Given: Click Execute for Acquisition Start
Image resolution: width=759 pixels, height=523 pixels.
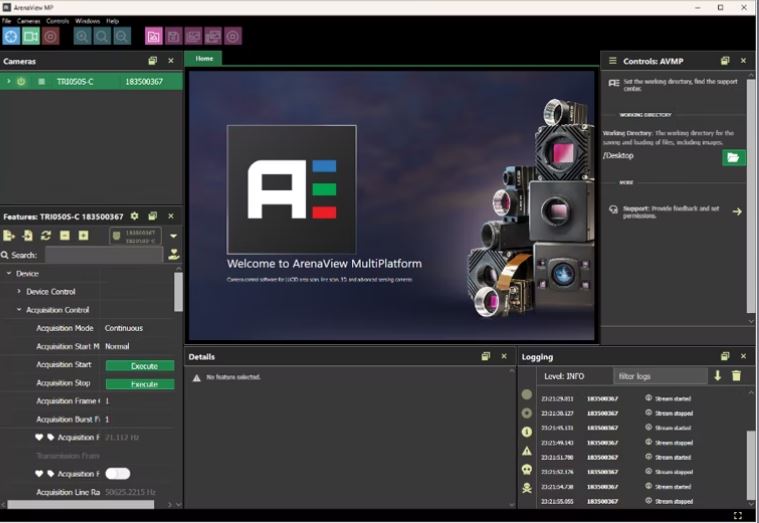Looking at the screenshot, I should tap(140, 365).
